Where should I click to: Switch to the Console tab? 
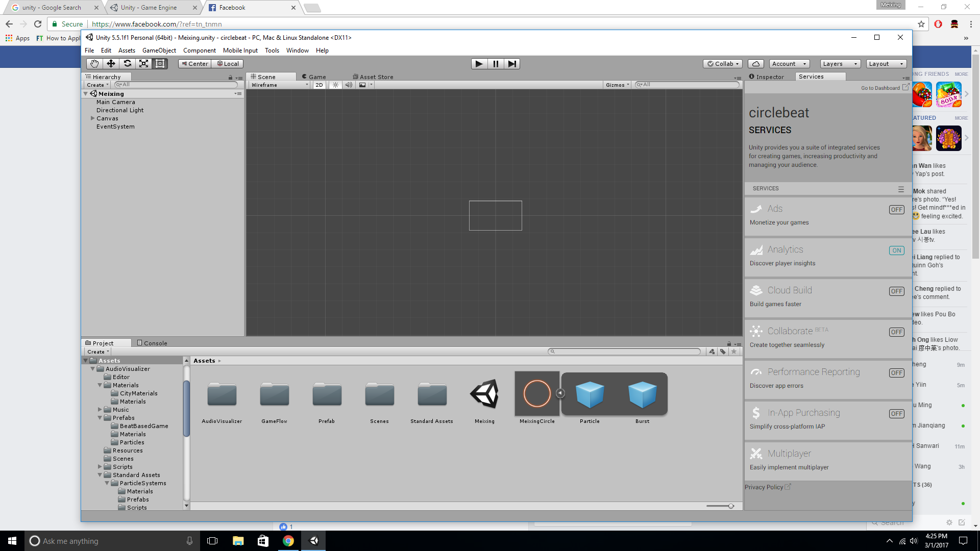tap(152, 343)
